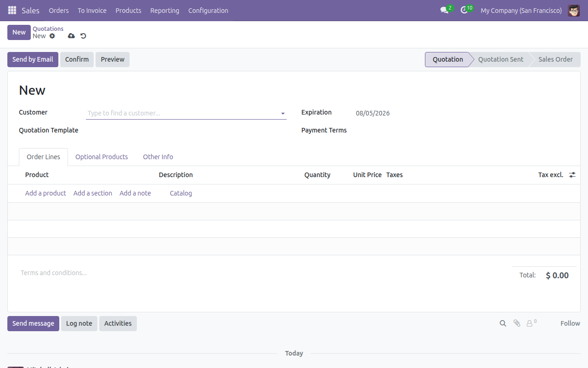Click Send message in chatter

click(x=33, y=323)
